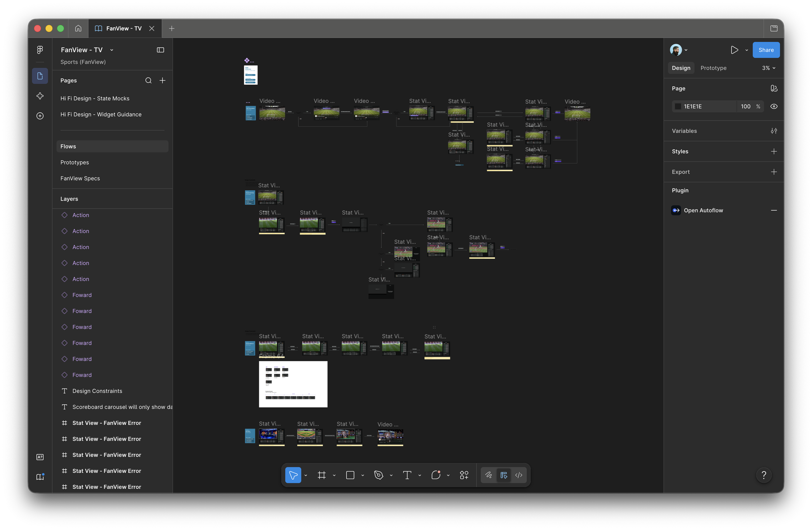Click the Sports (FanView) project link
812x530 pixels.
pyautogui.click(x=83, y=62)
